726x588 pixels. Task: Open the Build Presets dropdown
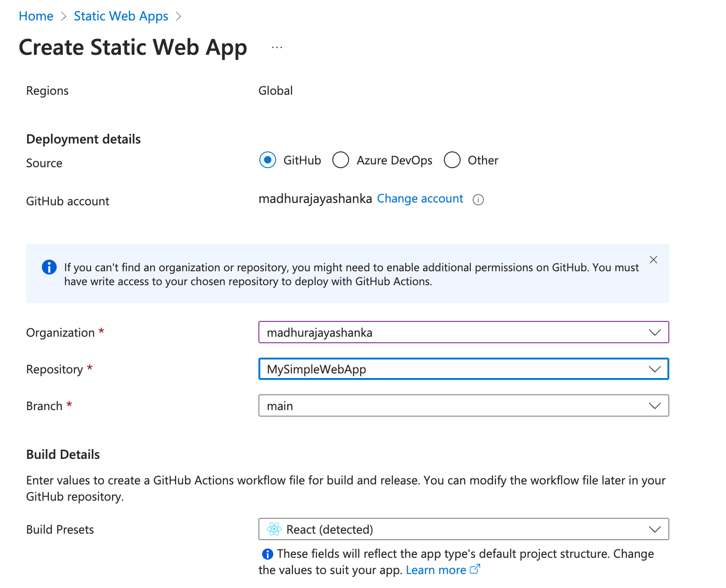coord(463,529)
